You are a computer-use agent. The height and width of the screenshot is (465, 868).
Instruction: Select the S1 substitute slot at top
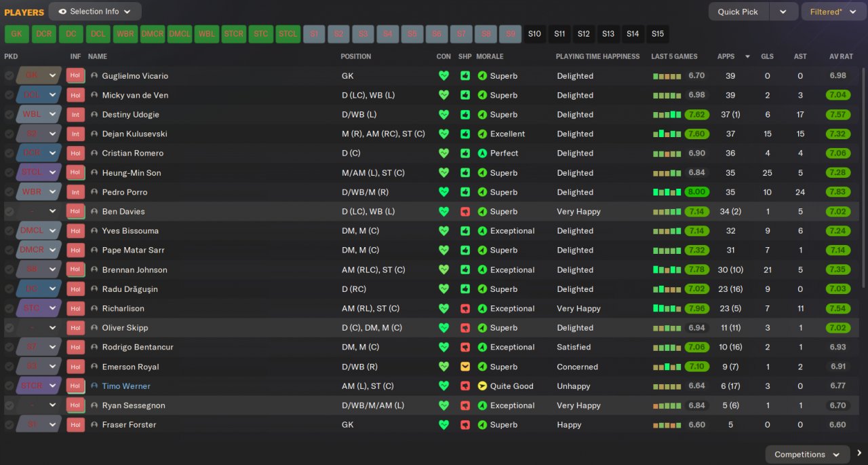tap(314, 34)
